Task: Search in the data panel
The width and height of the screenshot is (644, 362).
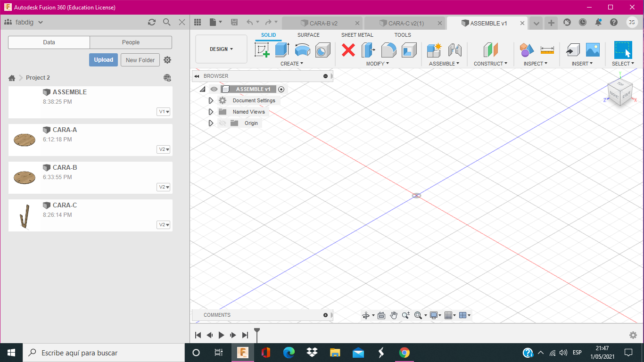Action: 166,22
